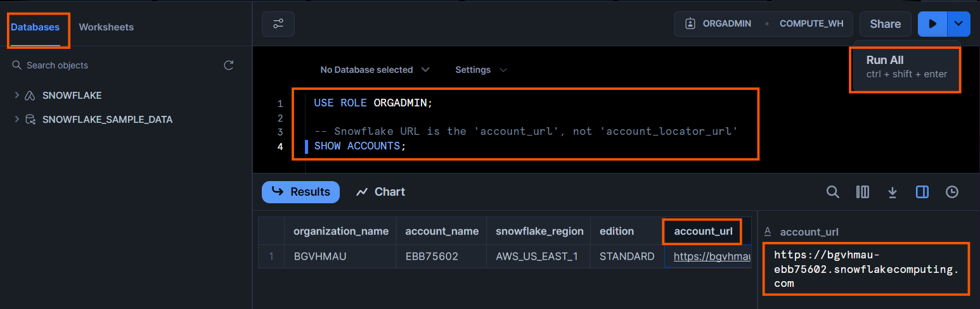Click the Snowflake URL comment line
980x309 pixels.
[526, 132]
